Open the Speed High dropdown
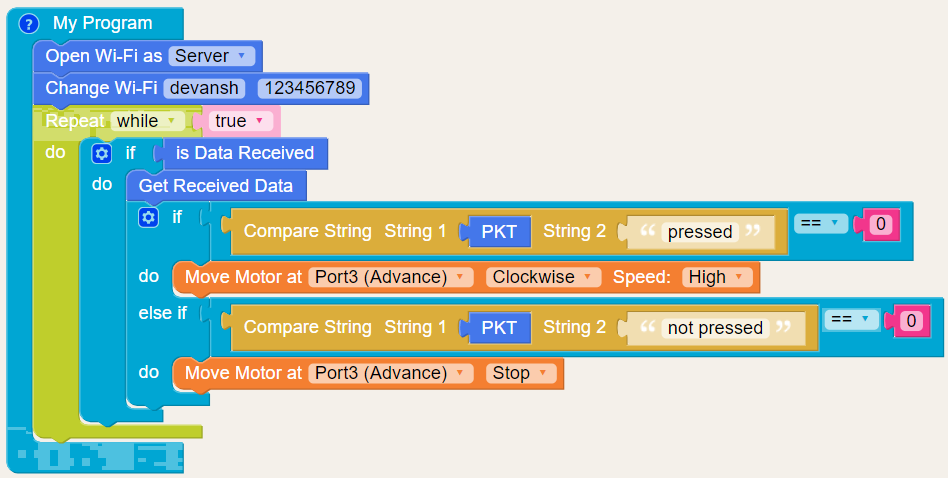Screen dimensions: 948x478 point(716,277)
